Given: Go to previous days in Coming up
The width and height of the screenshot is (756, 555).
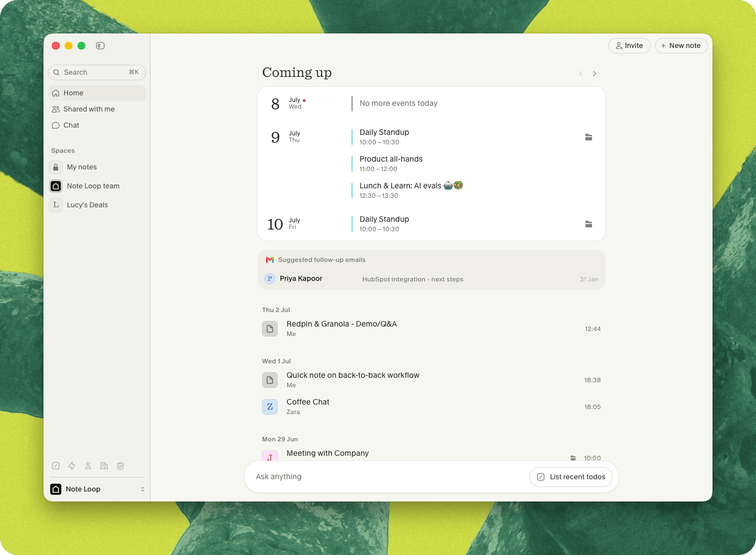Looking at the screenshot, I should point(581,74).
